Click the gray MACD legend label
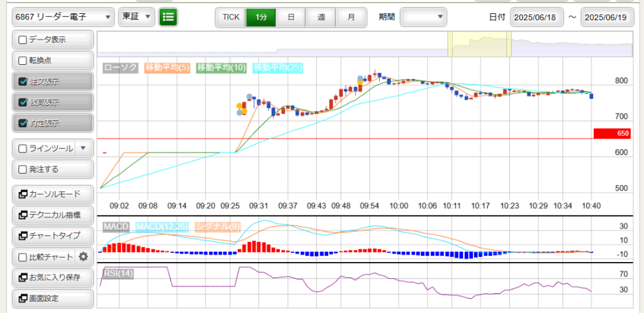The image size is (644, 313). click(x=116, y=227)
